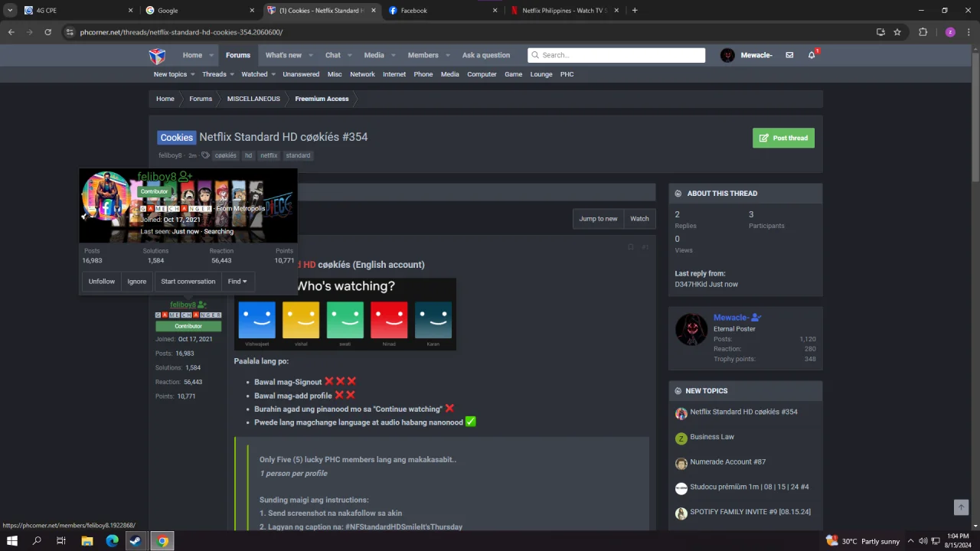View site information icon in address bar
The image size is (980, 551).
click(70, 32)
